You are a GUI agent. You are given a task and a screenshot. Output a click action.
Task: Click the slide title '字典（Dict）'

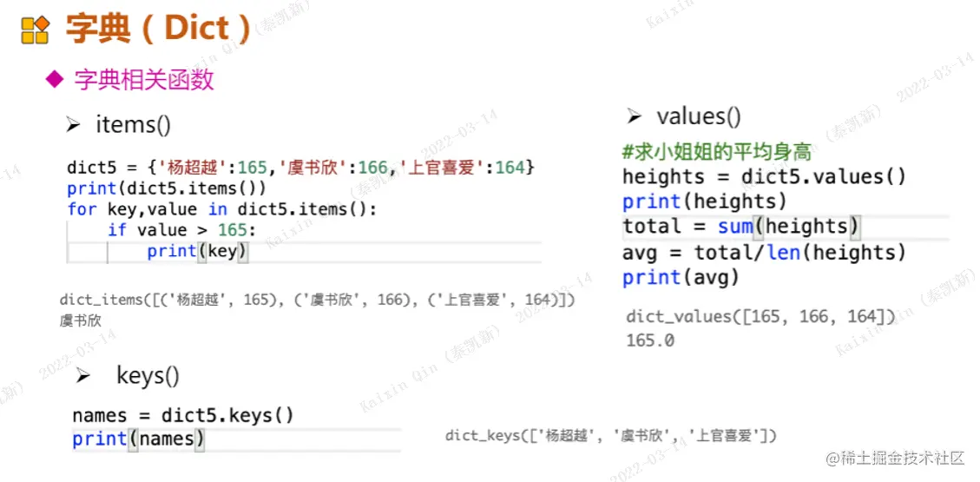(x=158, y=29)
